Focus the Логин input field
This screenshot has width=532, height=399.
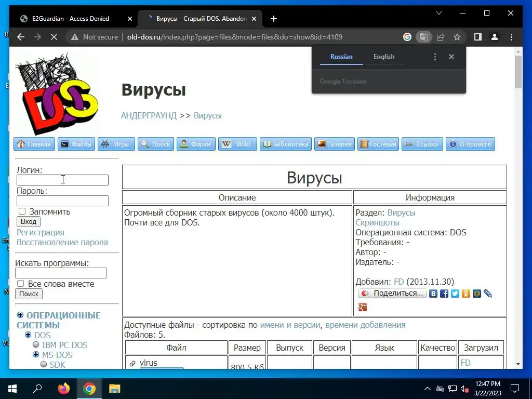(62, 180)
